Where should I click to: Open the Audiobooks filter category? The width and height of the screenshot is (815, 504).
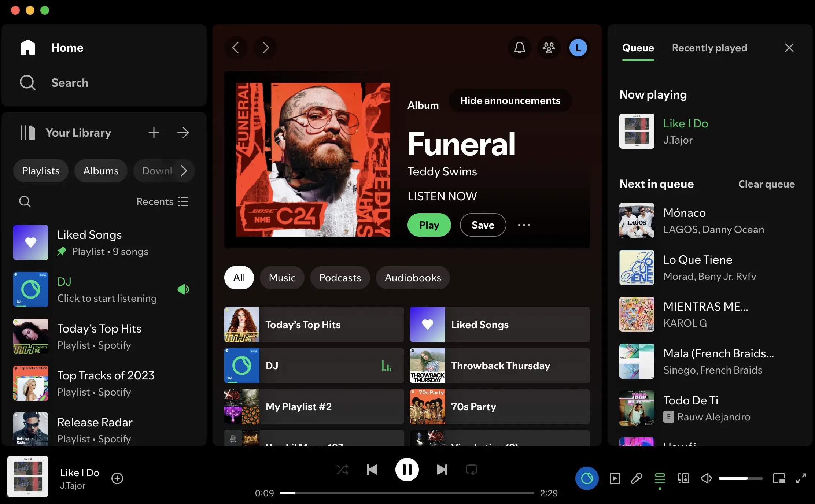413,278
